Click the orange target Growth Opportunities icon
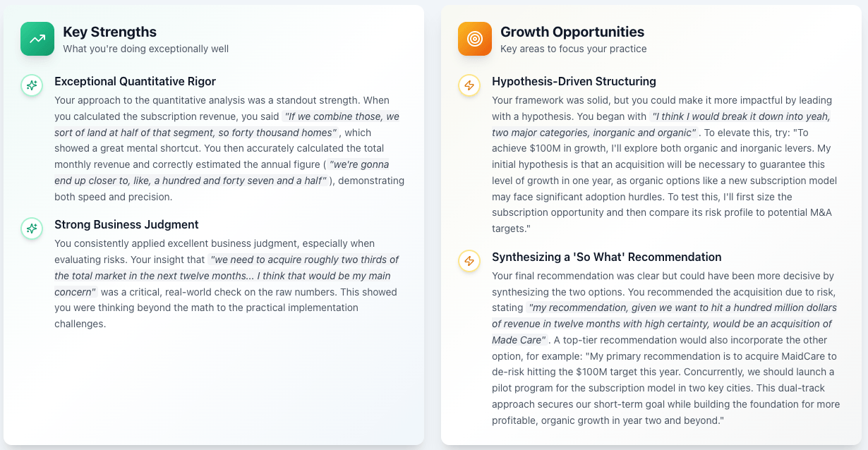 click(x=475, y=39)
